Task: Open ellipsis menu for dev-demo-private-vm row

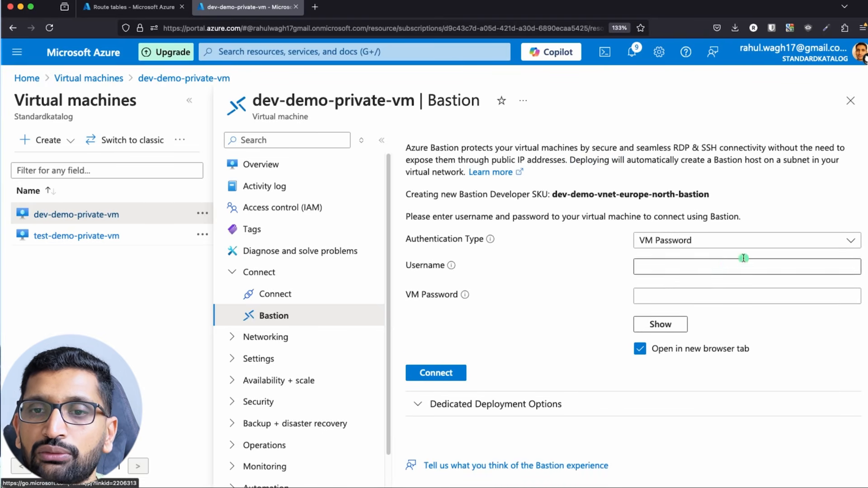Action: (x=202, y=213)
